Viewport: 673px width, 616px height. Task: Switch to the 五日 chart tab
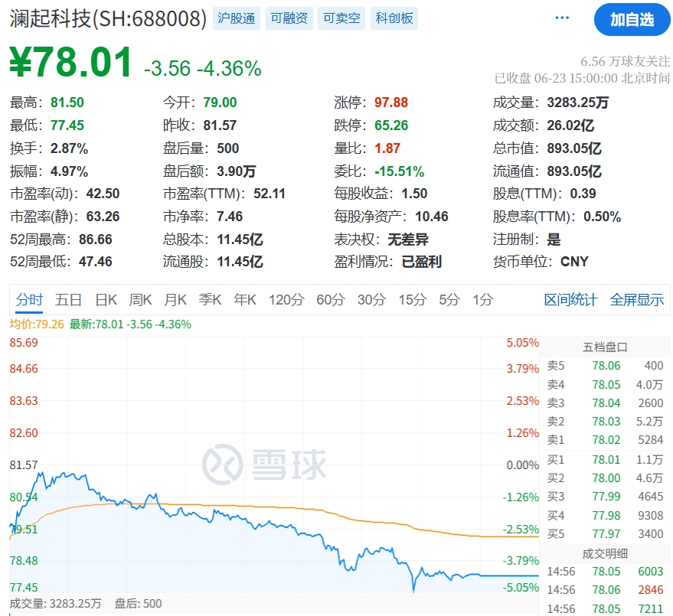[68, 299]
